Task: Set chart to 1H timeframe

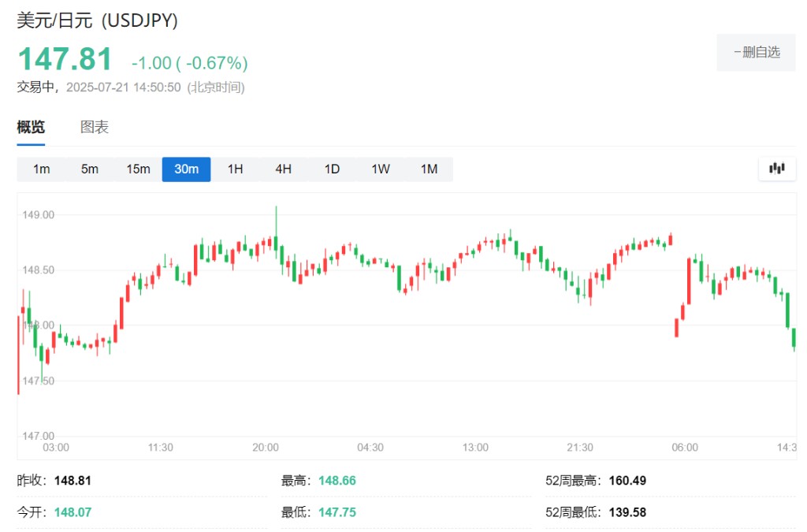Action: coord(235,169)
